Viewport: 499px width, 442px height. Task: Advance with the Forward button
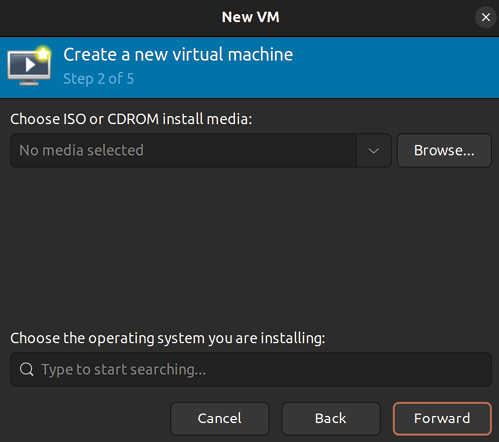(x=442, y=418)
